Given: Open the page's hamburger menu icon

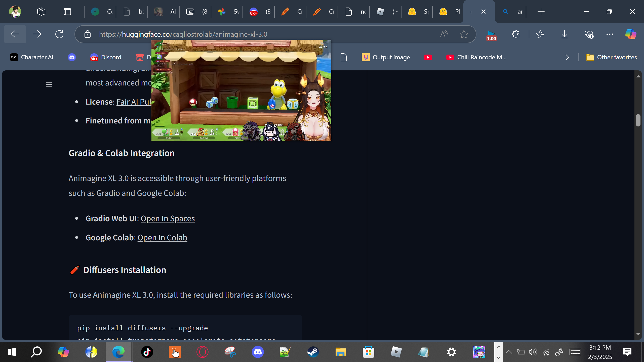Looking at the screenshot, I should [49, 84].
